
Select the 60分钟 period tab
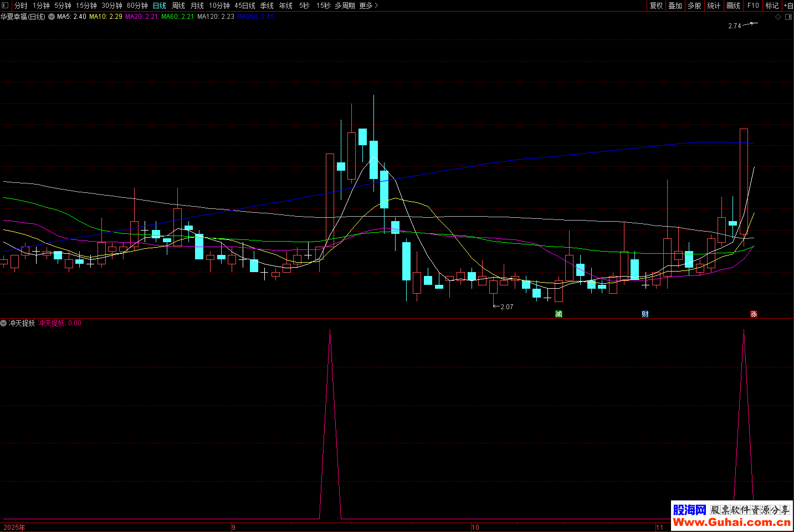click(x=137, y=6)
